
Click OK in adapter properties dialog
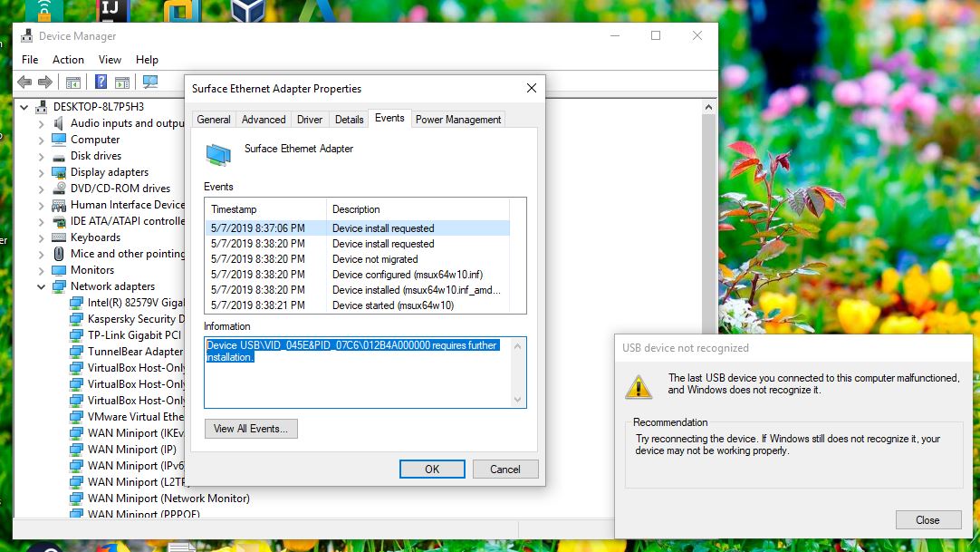(x=432, y=469)
